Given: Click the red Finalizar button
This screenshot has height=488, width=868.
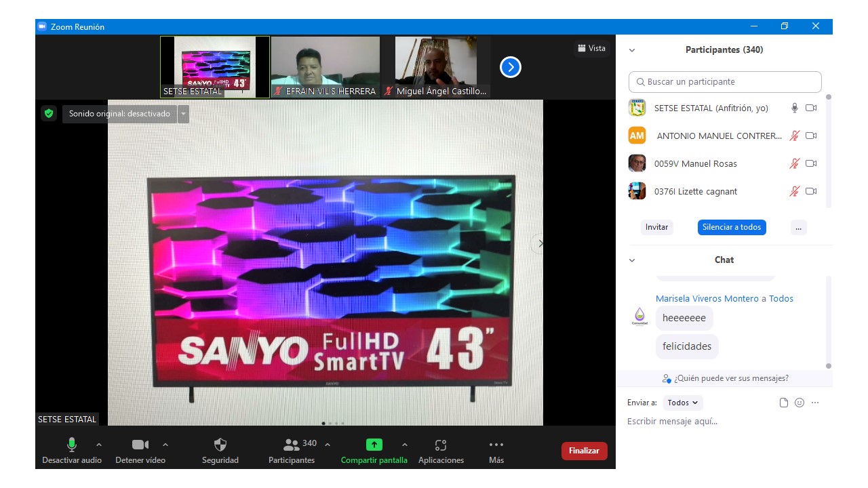Looking at the screenshot, I should (x=585, y=451).
